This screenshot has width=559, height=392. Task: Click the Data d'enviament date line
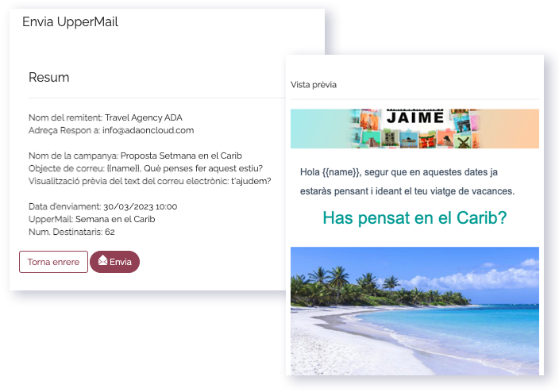[x=102, y=206]
